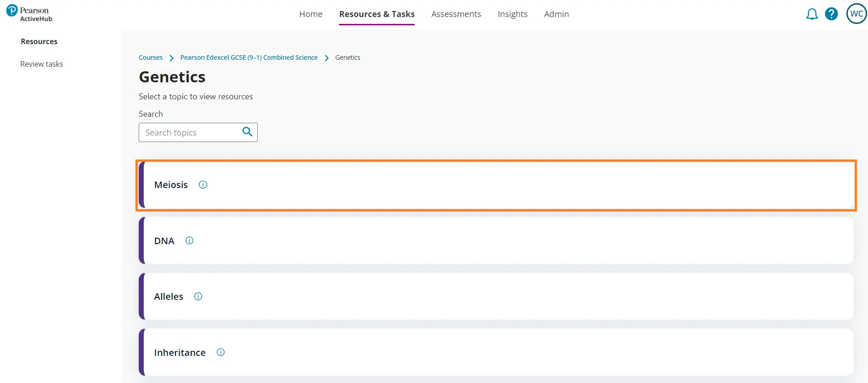
Task: Select Resources in the left sidebar
Action: coord(39,41)
